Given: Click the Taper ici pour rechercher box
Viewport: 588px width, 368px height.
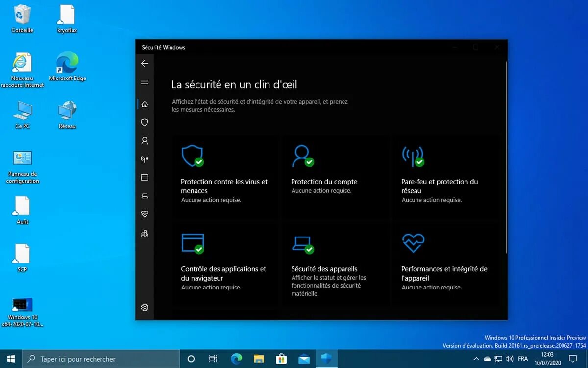Looking at the screenshot, I should coord(101,359).
